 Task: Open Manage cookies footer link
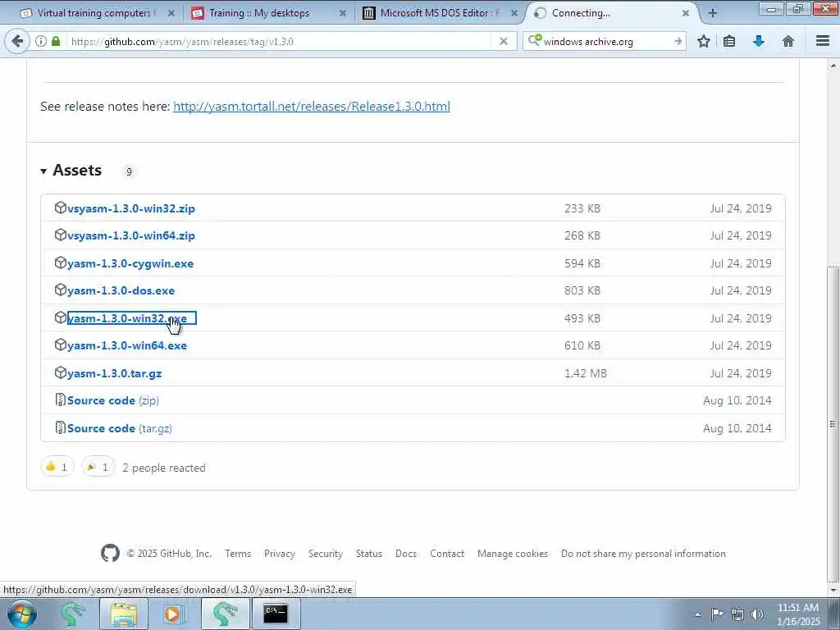pyautogui.click(x=513, y=554)
